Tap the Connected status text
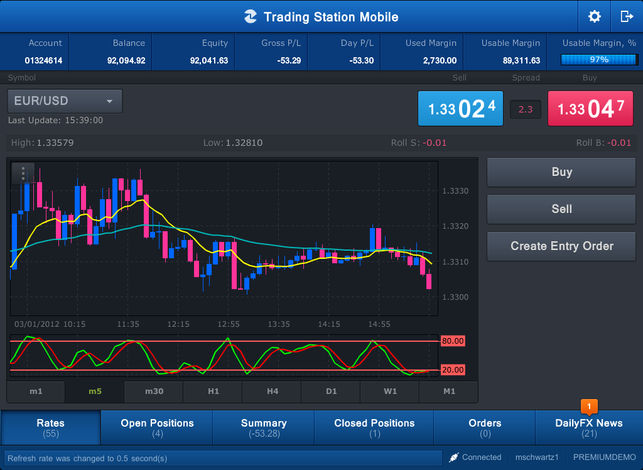The image size is (643, 470). tap(481, 457)
